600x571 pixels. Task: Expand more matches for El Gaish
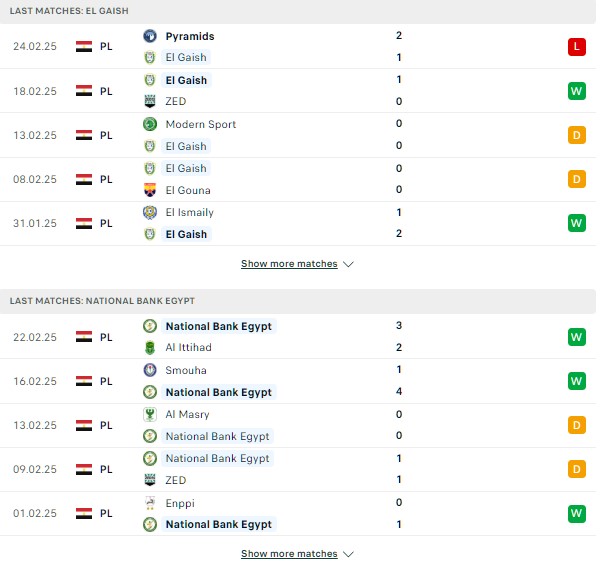pos(289,264)
